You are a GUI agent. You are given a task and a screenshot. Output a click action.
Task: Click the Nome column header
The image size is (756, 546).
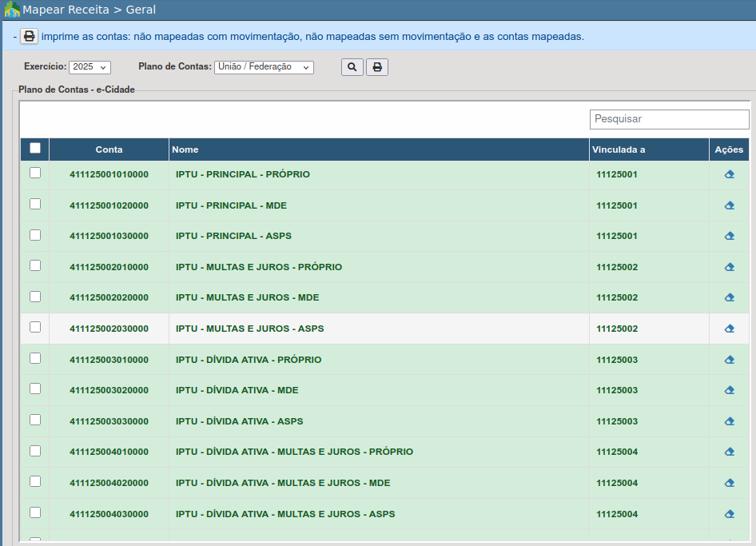185,149
